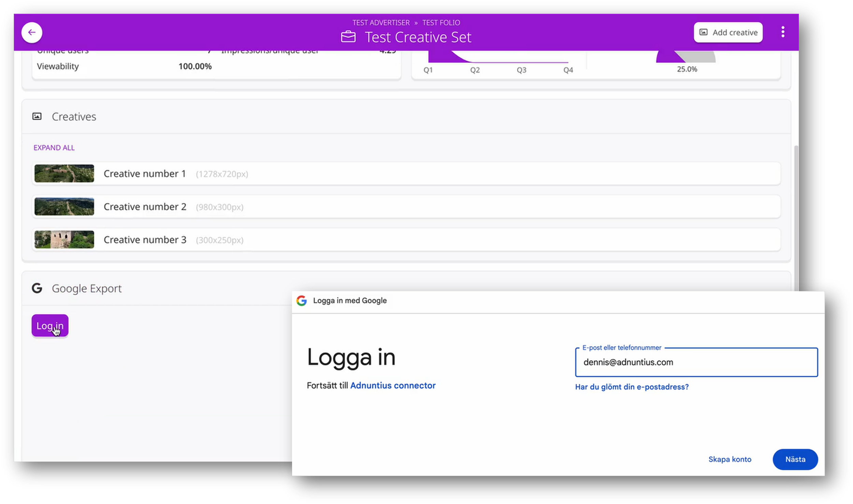Expand the Creative number 3 row
This screenshot has height=504, width=853.
pos(406,240)
